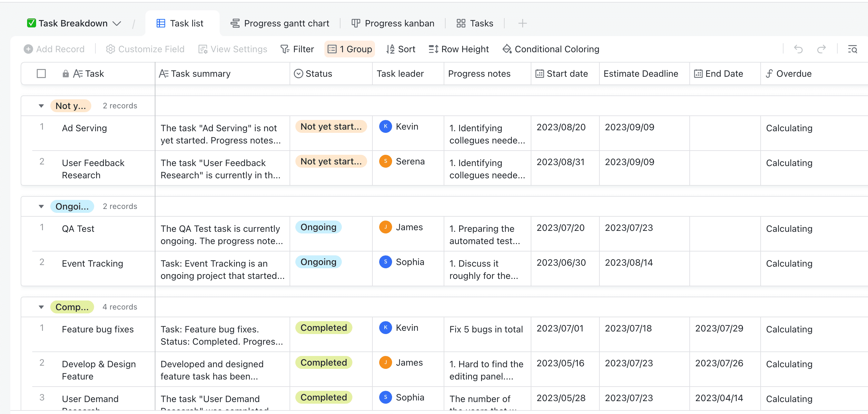This screenshot has width=868, height=414.
Task: Click the undo arrow icon
Action: (x=798, y=49)
